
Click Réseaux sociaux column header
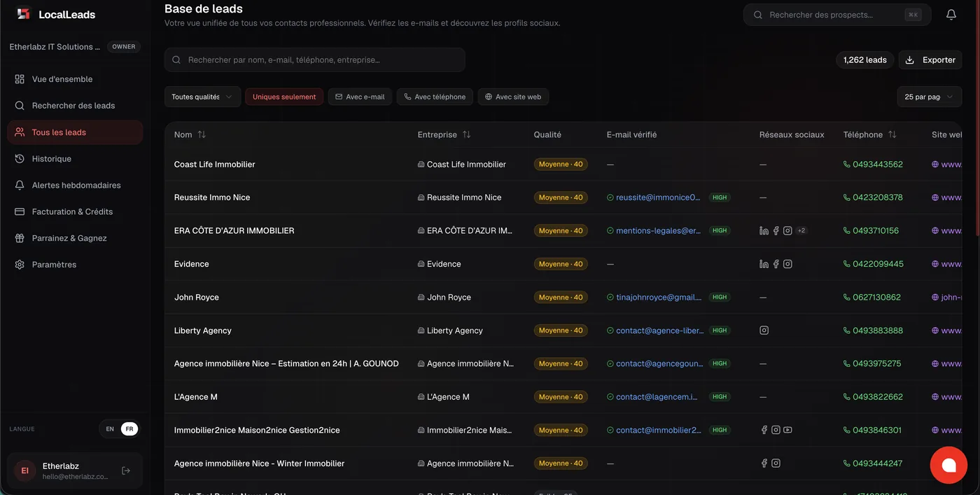pyautogui.click(x=792, y=134)
